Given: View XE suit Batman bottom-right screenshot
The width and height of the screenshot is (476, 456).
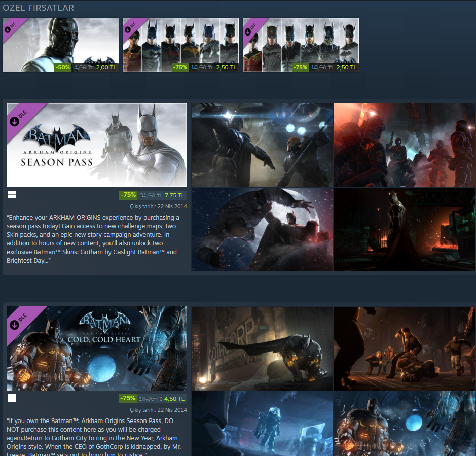Looking at the screenshot, I should 405,424.
